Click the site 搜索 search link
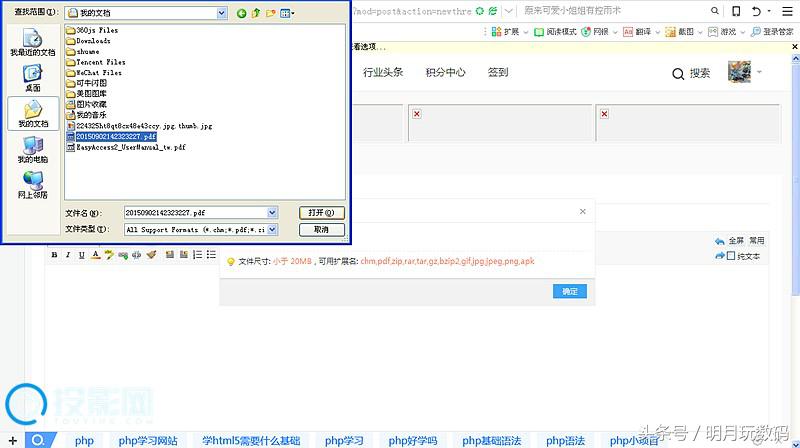Image resolution: width=800 pixels, height=448 pixels. click(691, 73)
